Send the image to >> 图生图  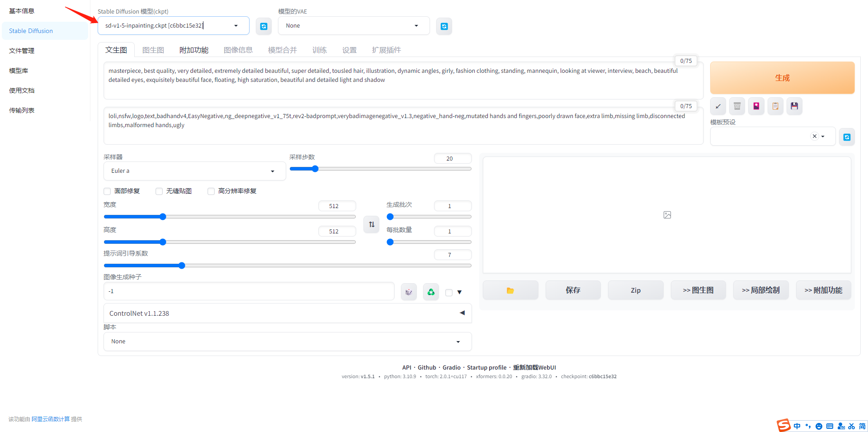click(698, 290)
